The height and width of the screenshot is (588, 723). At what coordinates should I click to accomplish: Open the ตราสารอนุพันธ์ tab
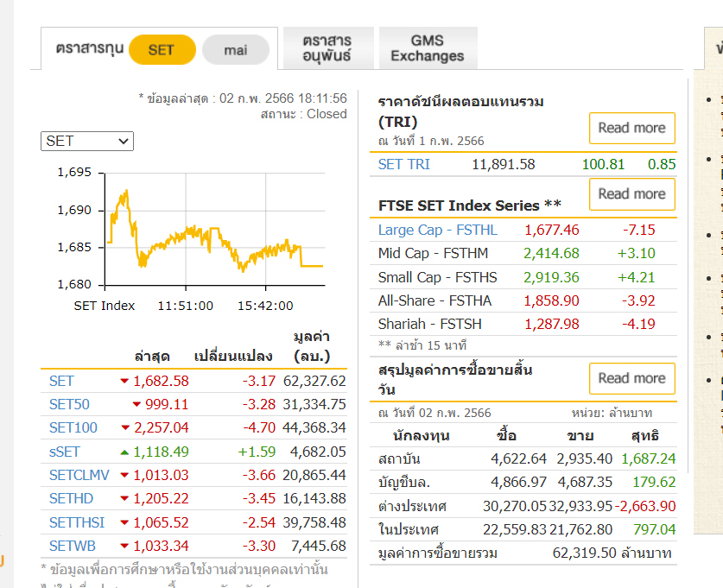pyautogui.click(x=328, y=48)
